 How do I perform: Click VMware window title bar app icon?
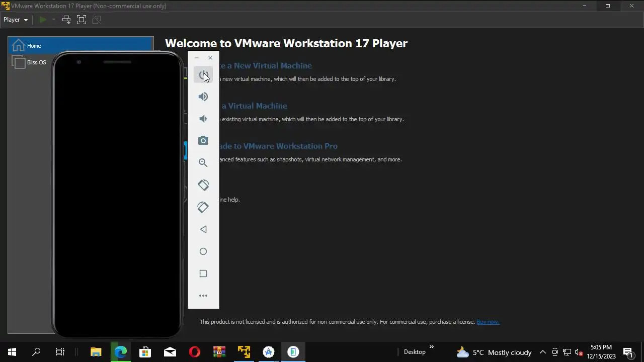pyautogui.click(x=6, y=6)
